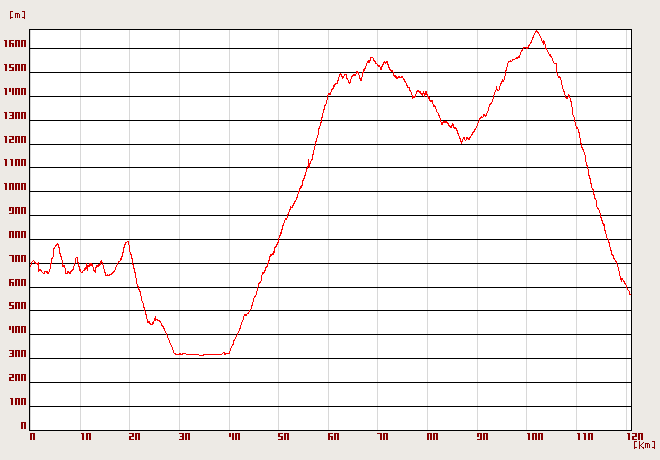The height and width of the screenshot is (460, 660).
Task: Click the 40 label on distance axis
Action: [x=234, y=436]
